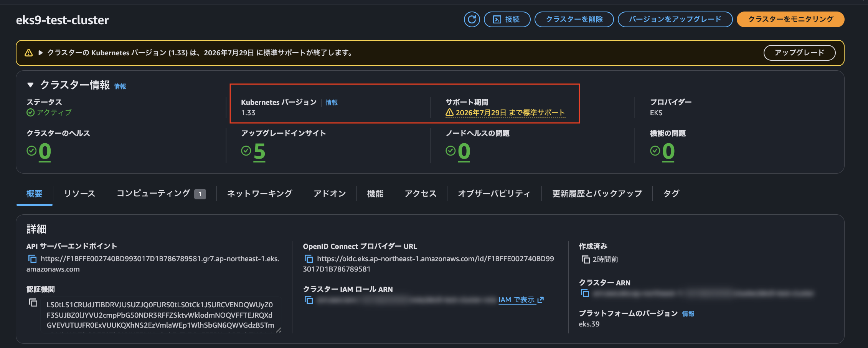
Task: Click 機能の問題 count 0
Action: point(668,151)
